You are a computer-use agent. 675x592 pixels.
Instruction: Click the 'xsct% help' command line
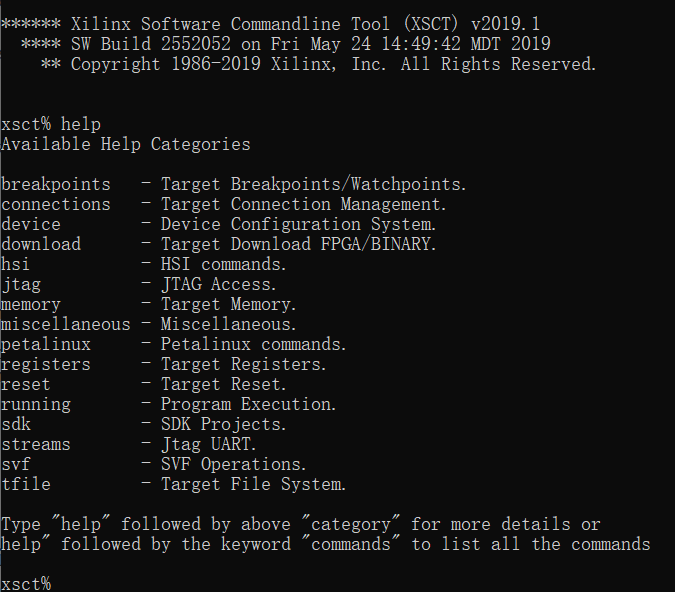51,124
